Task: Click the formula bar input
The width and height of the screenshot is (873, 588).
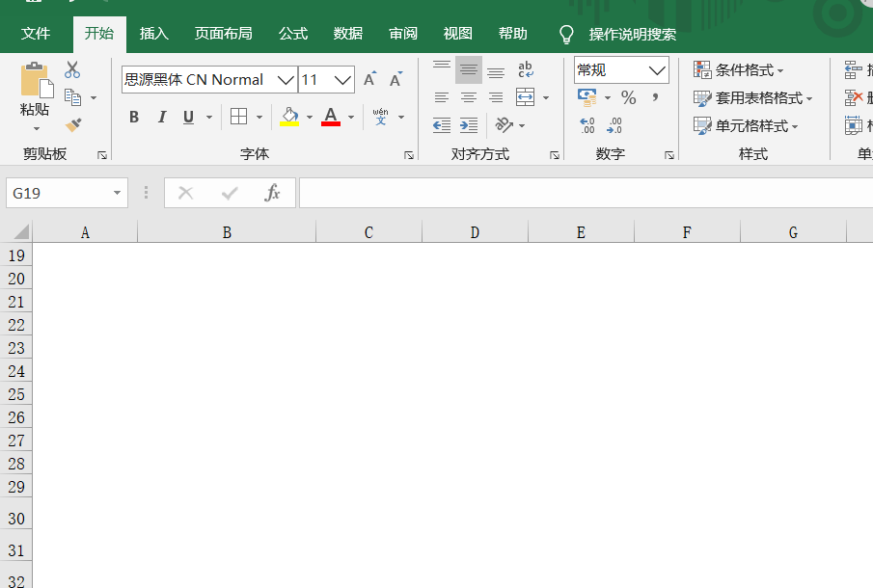Action: pyautogui.click(x=586, y=193)
